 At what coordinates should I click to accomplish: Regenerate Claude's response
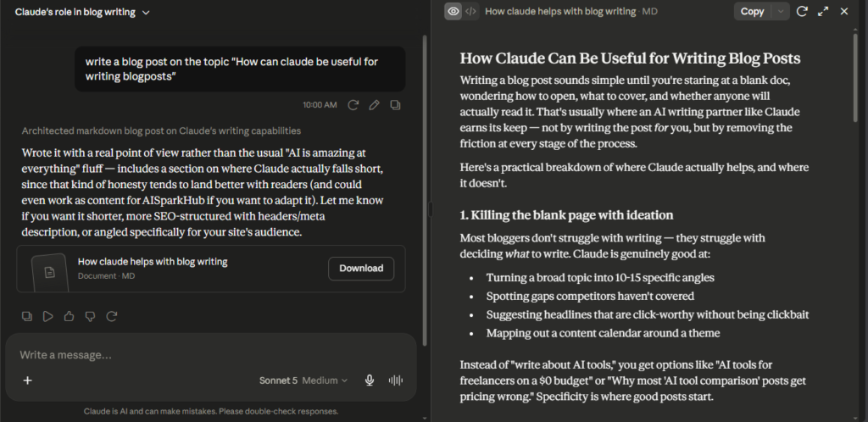point(112,316)
